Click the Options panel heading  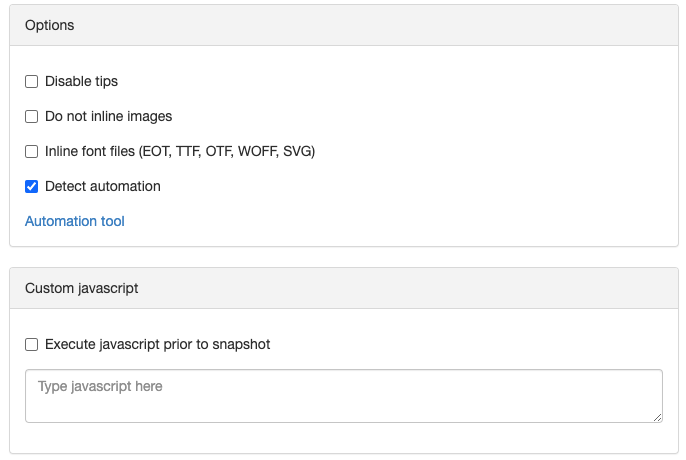coord(49,25)
